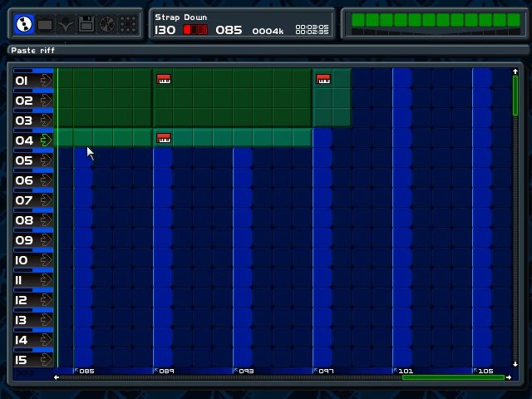Toggle the green arrow on track 04
Screen dimensions: 532x399
pyautogui.click(x=46, y=140)
